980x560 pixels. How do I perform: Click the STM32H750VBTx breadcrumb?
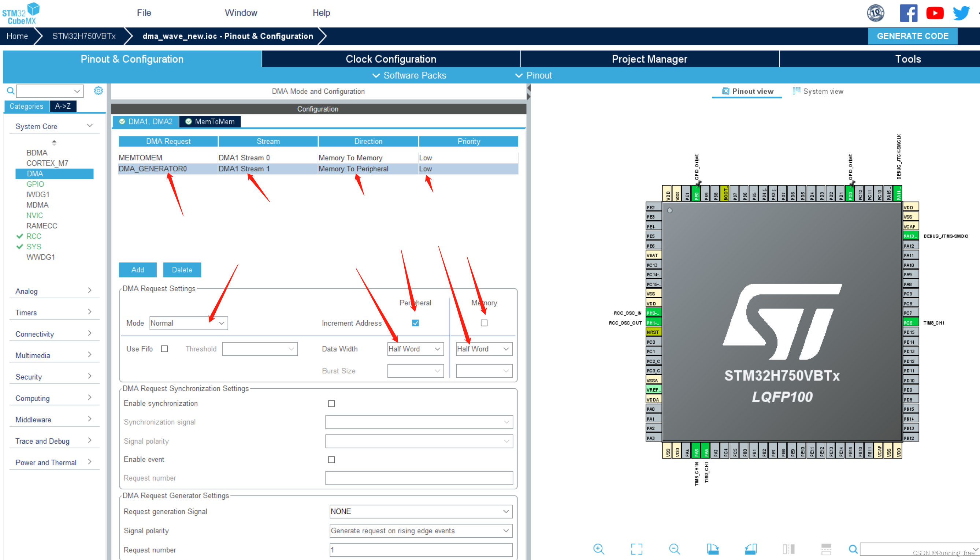click(x=84, y=36)
